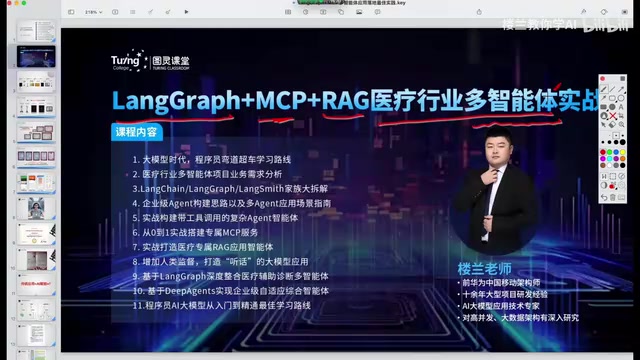Pick the white color swatch
This screenshot has width=640, height=360.
(609, 165)
